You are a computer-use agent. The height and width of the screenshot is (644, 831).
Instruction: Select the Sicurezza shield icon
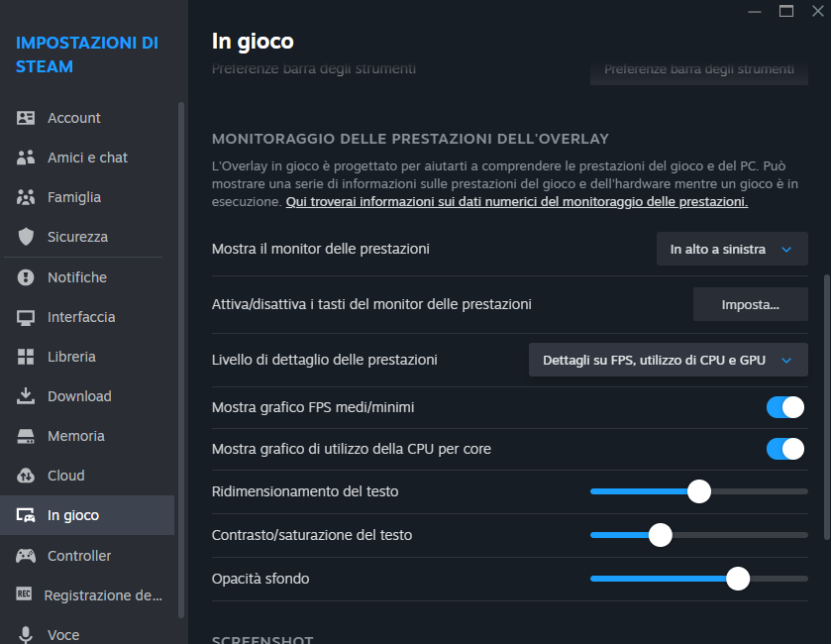(x=26, y=237)
